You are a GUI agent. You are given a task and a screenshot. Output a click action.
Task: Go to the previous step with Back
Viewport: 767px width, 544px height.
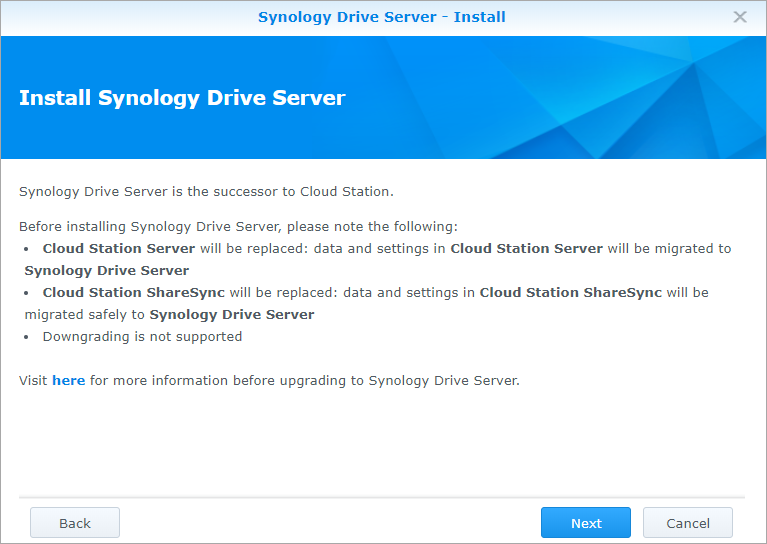[75, 523]
